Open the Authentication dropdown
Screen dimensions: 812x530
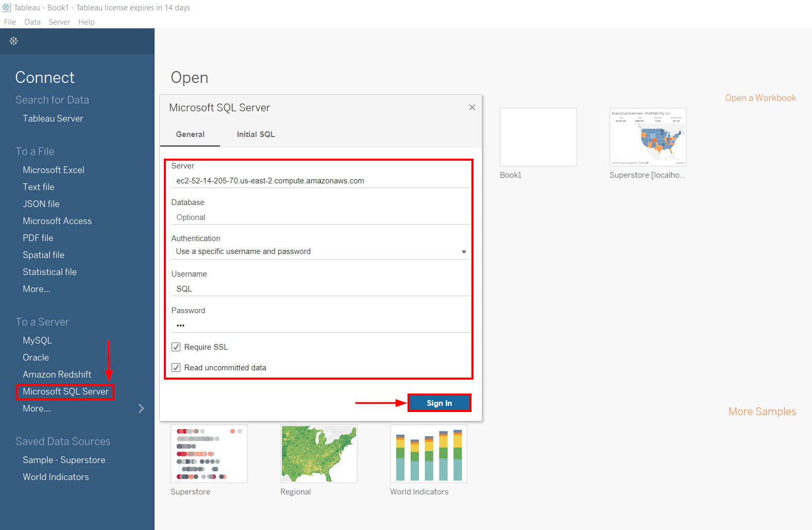pos(320,251)
